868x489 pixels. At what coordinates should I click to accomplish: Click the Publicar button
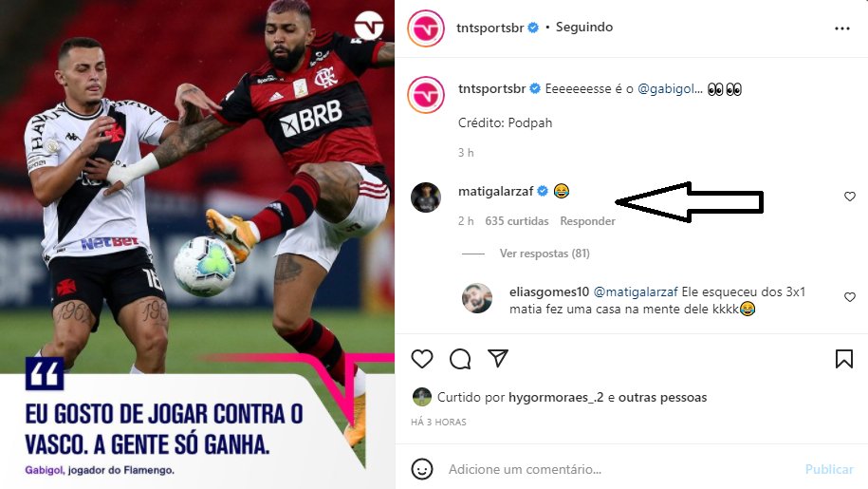[x=829, y=469]
